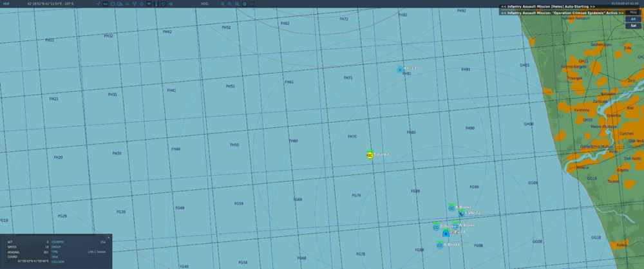This screenshot has height=269, width=644.
Task: Click the CALLSIGN field label
Action: point(58,262)
